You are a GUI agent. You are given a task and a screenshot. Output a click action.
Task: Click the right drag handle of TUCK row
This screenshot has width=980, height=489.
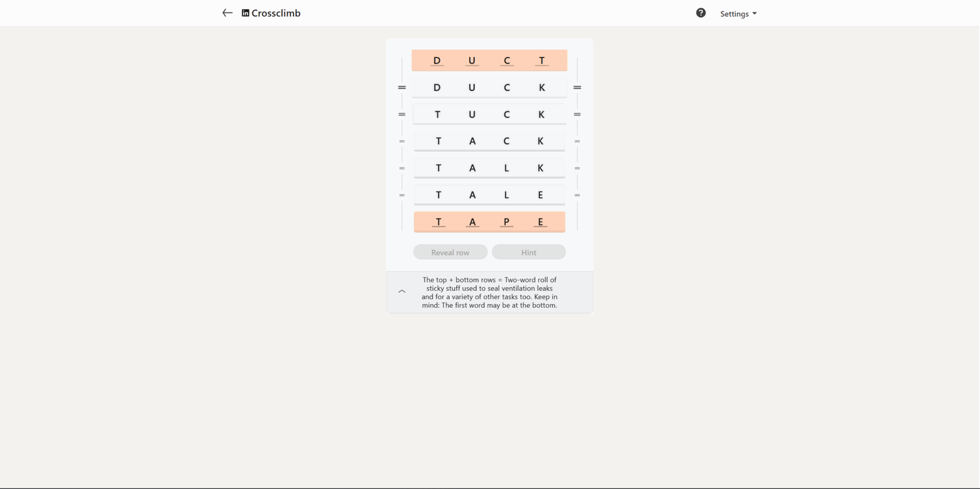[x=577, y=114]
